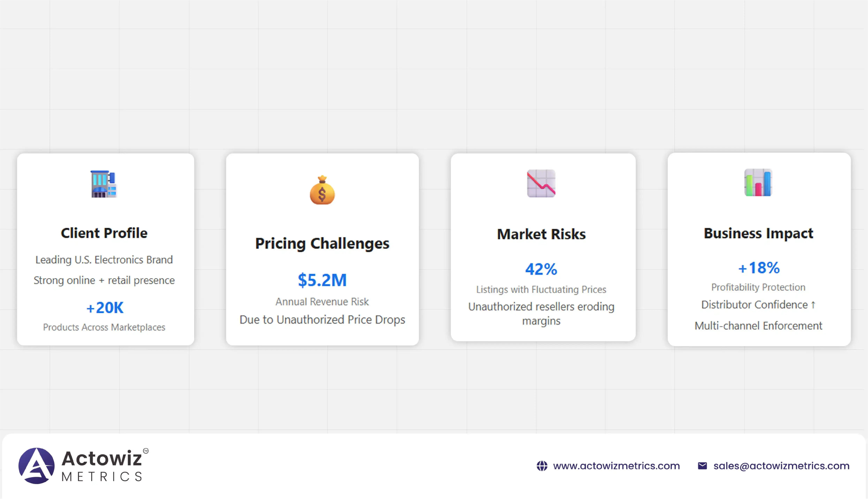868x499 pixels.
Task: Open the www.actowizmetrics.com link
Action: (616, 466)
